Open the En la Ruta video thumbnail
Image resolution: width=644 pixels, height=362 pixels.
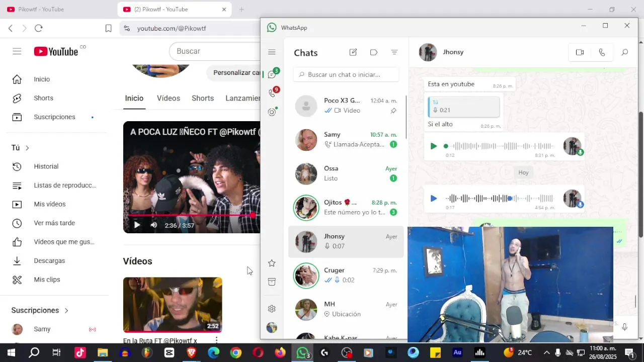[173, 305]
